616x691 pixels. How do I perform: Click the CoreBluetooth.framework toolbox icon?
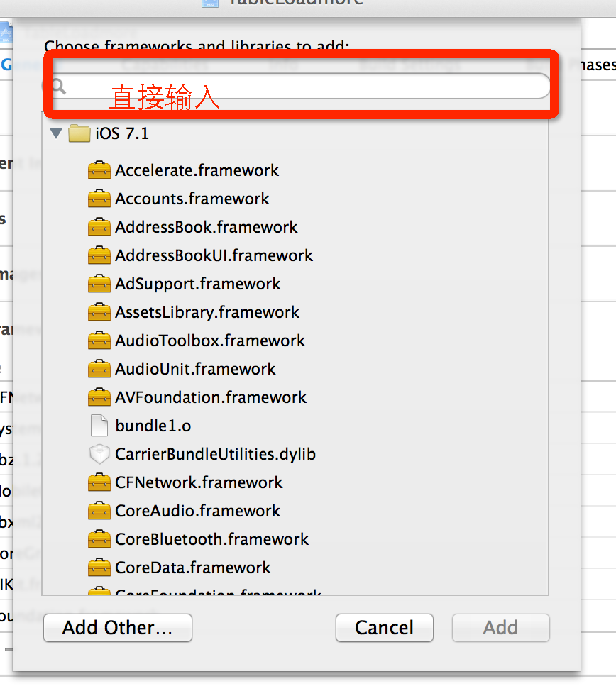point(99,539)
